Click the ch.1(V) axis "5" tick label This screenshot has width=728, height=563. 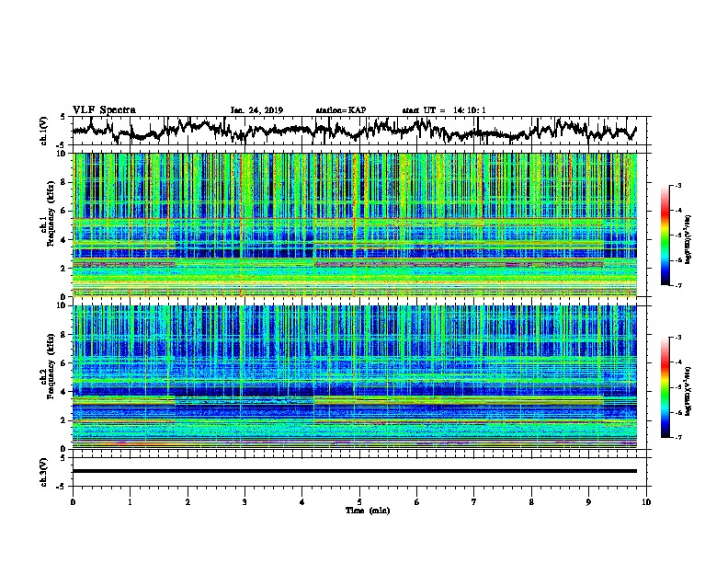[x=63, y=117]
